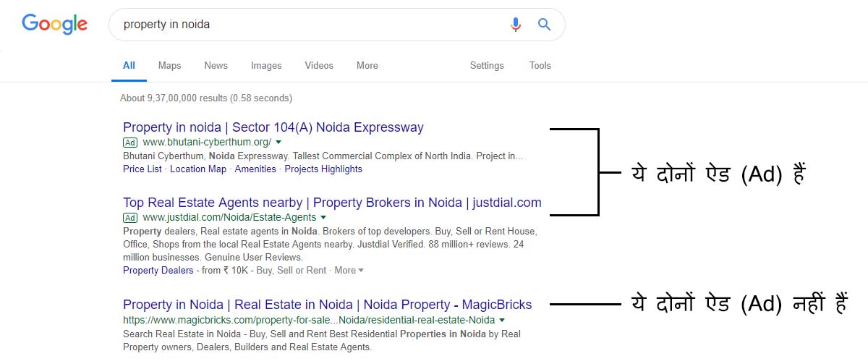868x364 pixels.
Task: Open the More search categories menu
Action: pos(367,65)
